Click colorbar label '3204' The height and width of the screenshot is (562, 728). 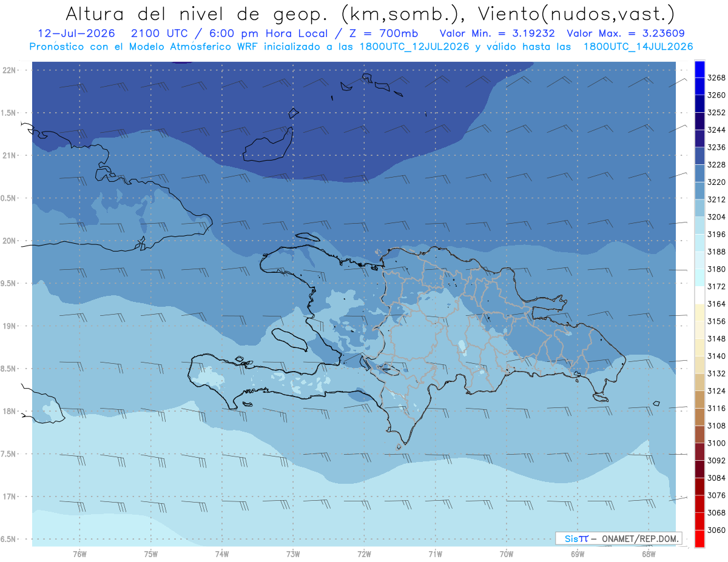[716, 217]
